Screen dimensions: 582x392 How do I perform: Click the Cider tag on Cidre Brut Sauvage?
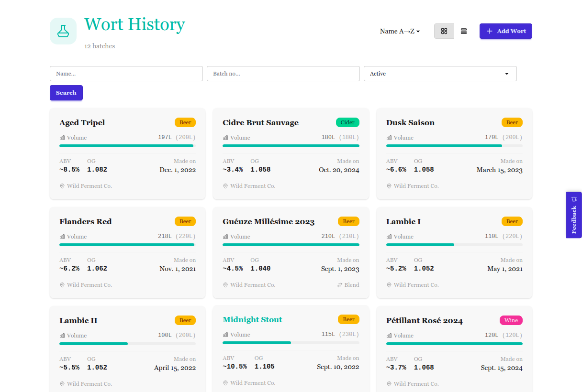click(x=347, y=122)
